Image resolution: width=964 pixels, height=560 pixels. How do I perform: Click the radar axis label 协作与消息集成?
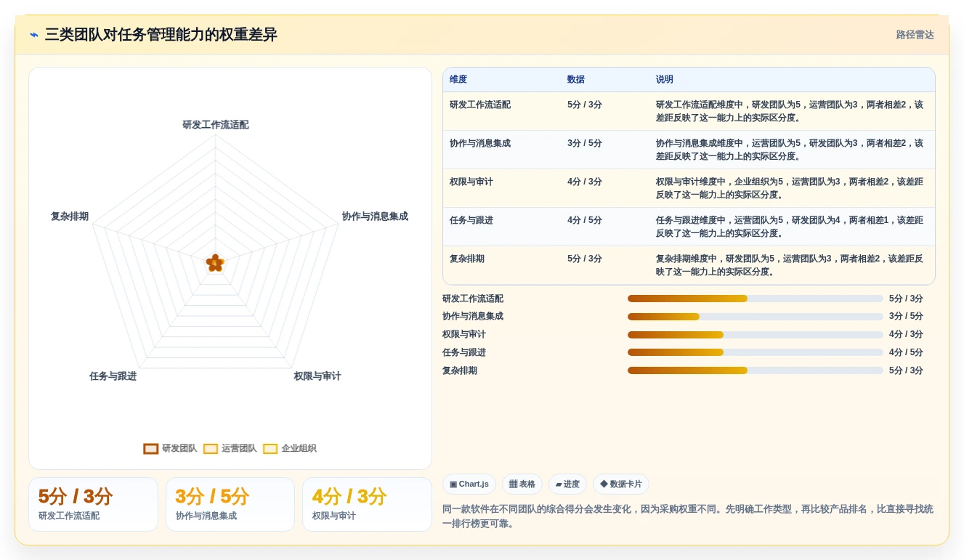coord(375,216)
